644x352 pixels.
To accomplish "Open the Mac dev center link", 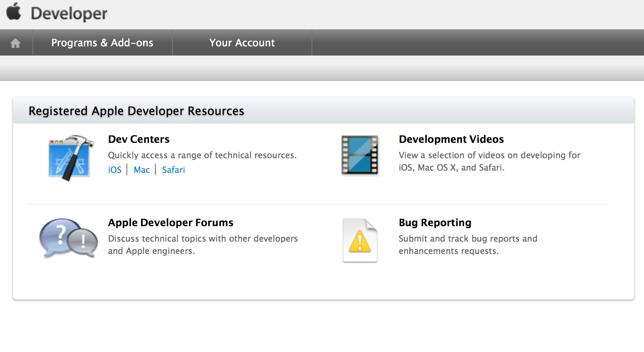I will pyautogui.click(x=142, y=170).
